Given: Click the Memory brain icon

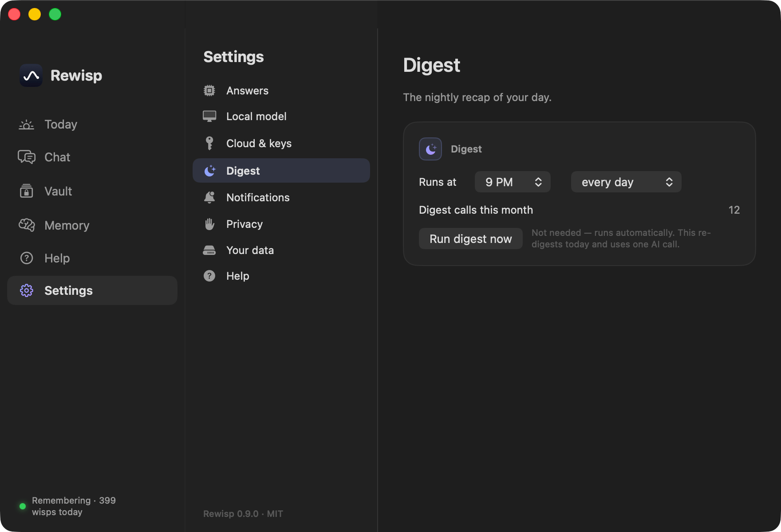Looking at the screenshot, I should click(x=27, y=225).
